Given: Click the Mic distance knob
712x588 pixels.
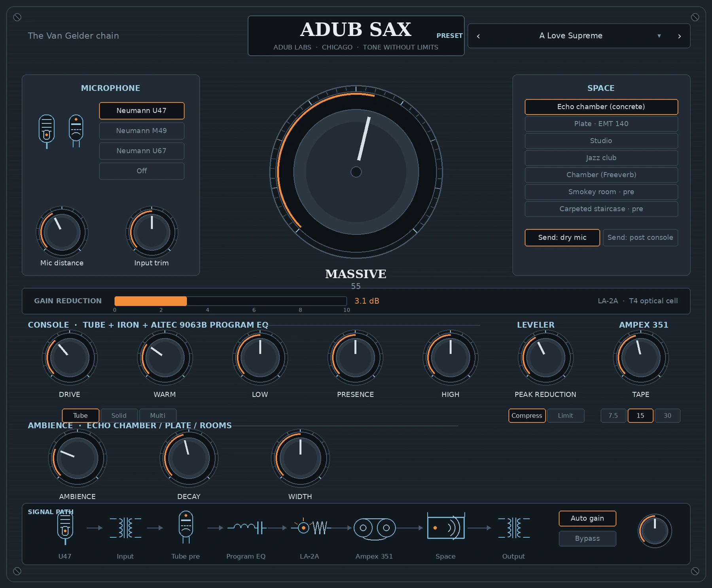Looking at the screenshot, I should coord(62,232).
